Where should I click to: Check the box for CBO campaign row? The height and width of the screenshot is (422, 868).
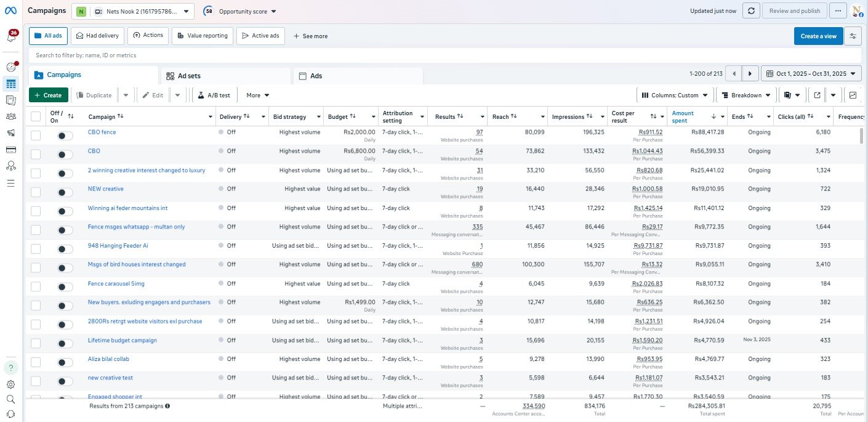coord(36,154)
